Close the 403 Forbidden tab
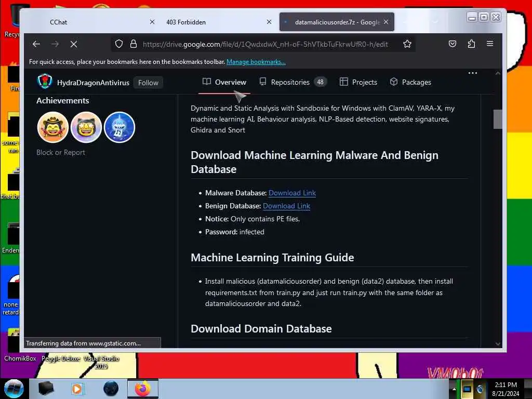The image size is (532, 399). click(x=269, y=22)
